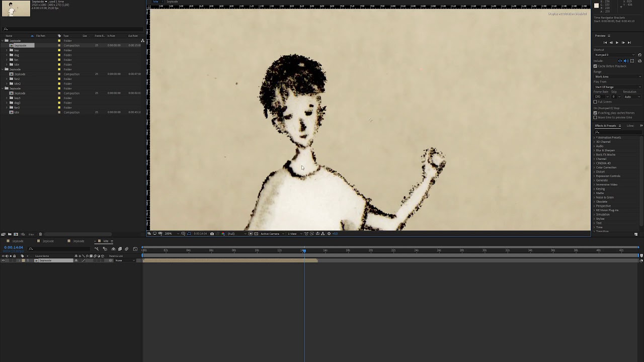Switch to the 2episode timeline tab
The image size is (644, 362).
(48, 241)
